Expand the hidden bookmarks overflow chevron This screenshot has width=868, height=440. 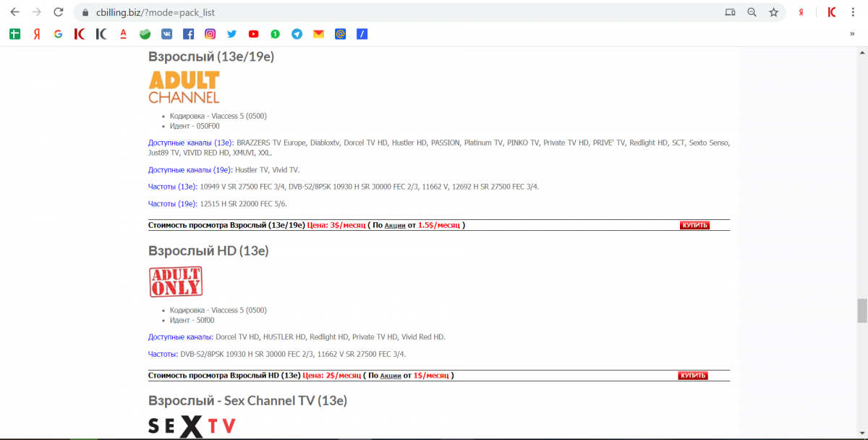click(x=852, y=34)
